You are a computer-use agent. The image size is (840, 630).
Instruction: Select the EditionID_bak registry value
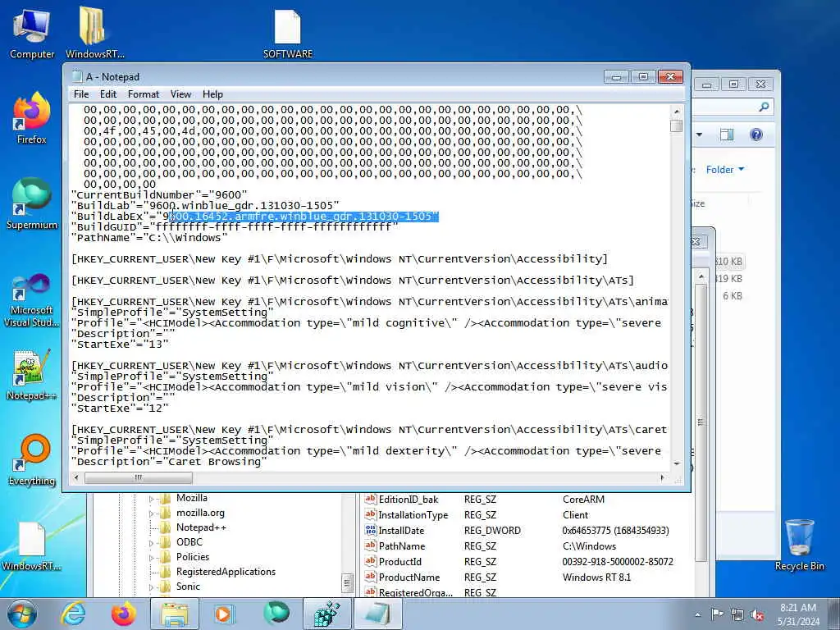[409, 500]
